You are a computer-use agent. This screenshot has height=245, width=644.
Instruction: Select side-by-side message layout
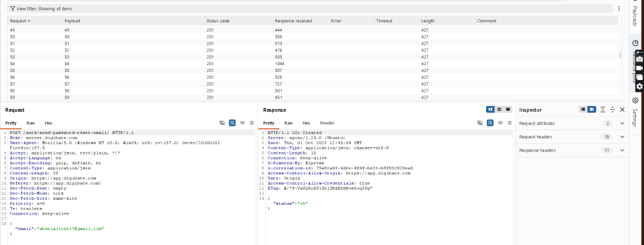pyautogui.click(x=490, y=109)
